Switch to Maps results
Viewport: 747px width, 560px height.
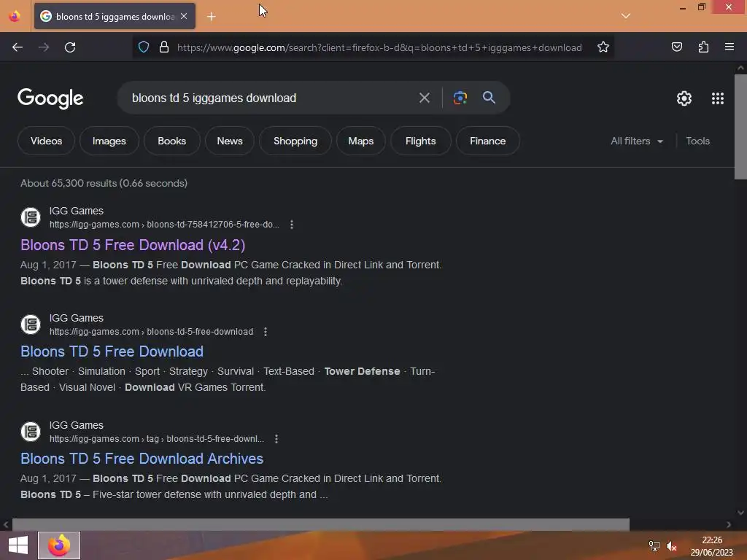(x=360, y=141)
